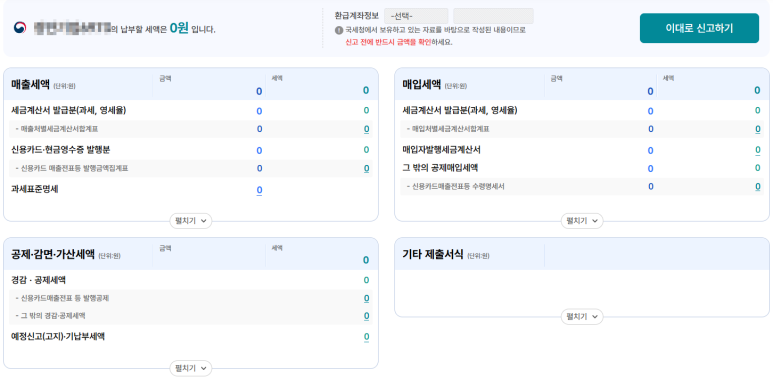
Task: Select 세금계산서 발급분 row under 매출세액
Action: point(69,110)
